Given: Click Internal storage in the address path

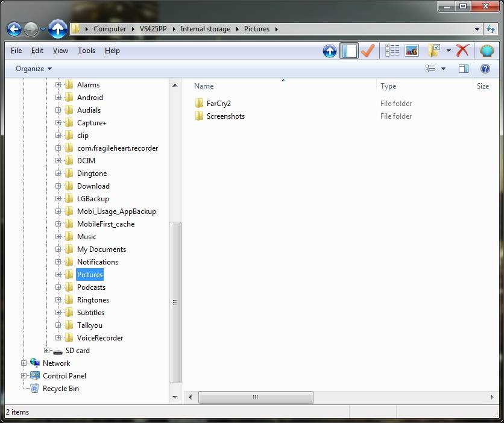Looking at the screenshot, I should click(205, 29).
